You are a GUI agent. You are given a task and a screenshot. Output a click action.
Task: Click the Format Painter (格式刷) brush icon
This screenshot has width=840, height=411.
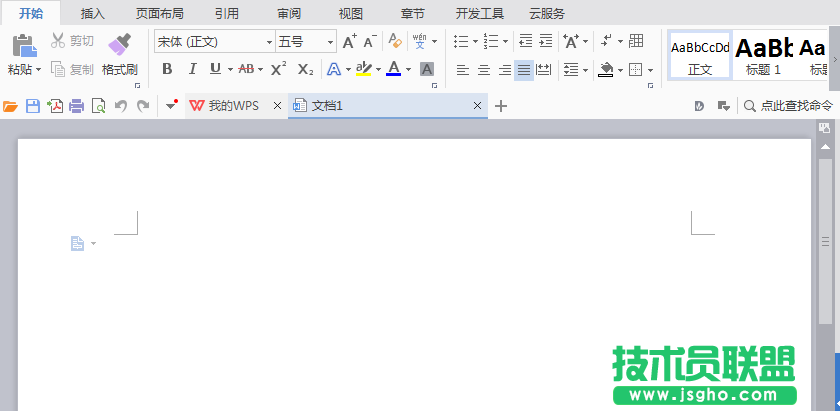pos(119,44)
